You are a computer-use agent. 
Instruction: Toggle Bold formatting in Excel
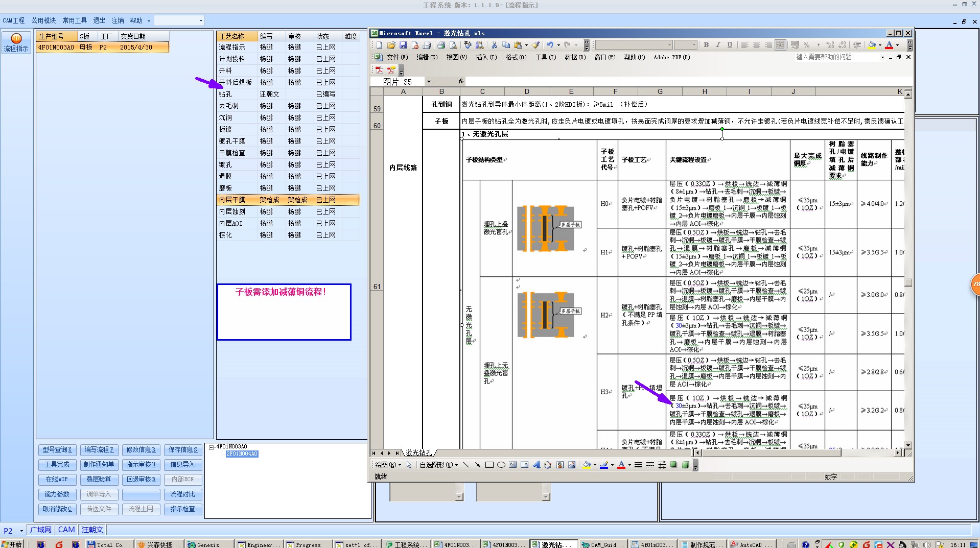coord(706,45)
